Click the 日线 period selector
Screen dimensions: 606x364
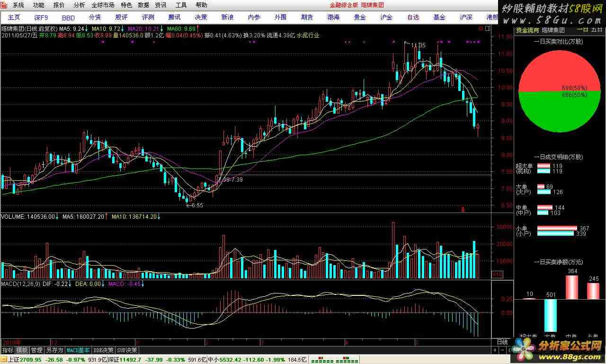point(502,342)
